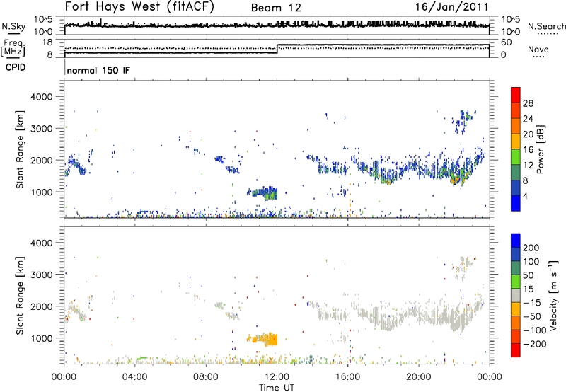Click the '28' label on the Power colorbar
Image resolution: width=566 pixels, height=392 pixels.
[528, 103]
